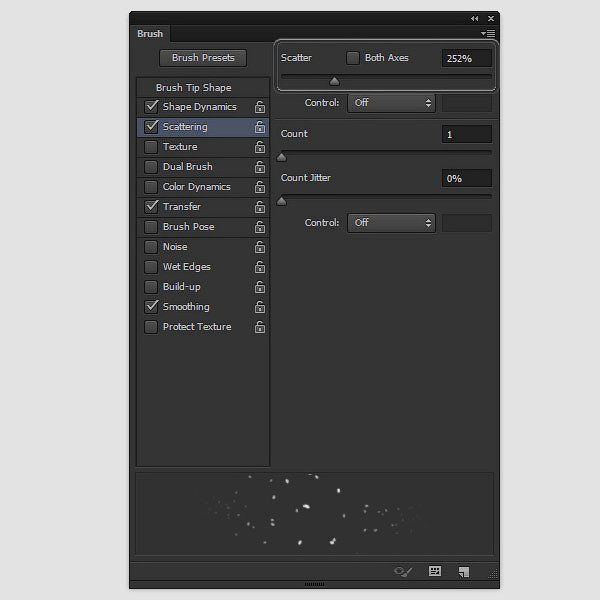Enable the Texture checkbox
Image resolution: width=600 pixels, height=600 pixels.
tap(151, 147)
